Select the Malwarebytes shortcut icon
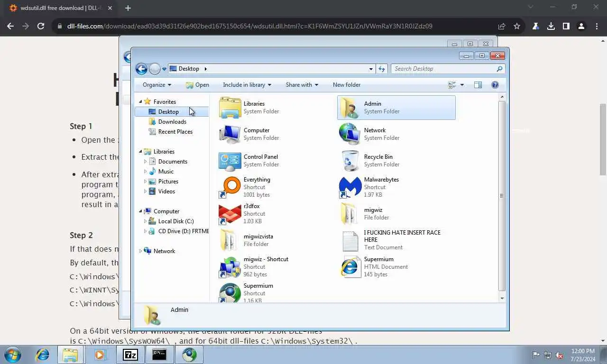 [x=350, y=187]
